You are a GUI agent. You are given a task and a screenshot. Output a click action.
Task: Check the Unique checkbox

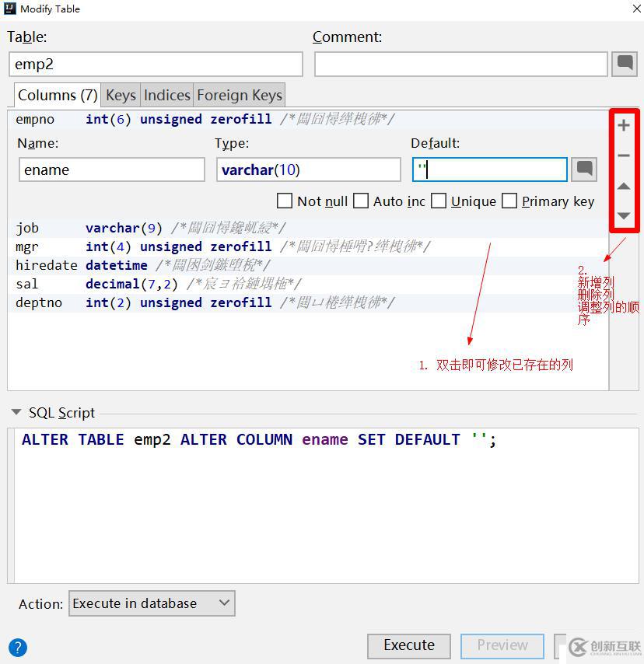pos(439,201)
